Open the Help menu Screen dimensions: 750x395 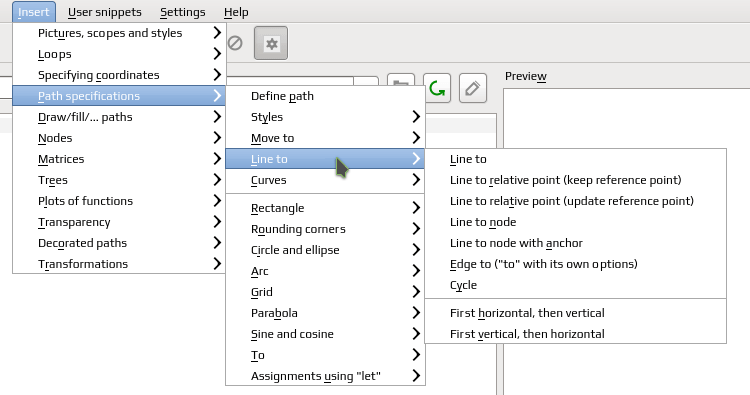pos(236,12)
